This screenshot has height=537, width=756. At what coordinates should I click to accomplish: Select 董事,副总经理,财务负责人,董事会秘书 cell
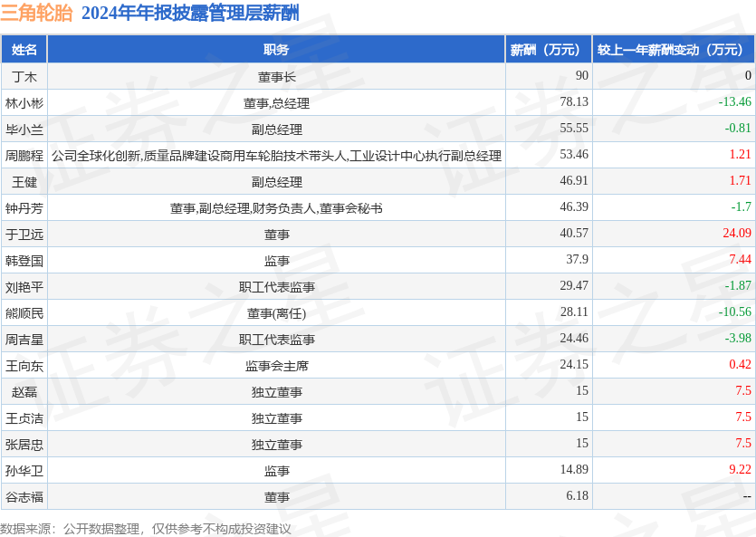click(x=276, y=208)
